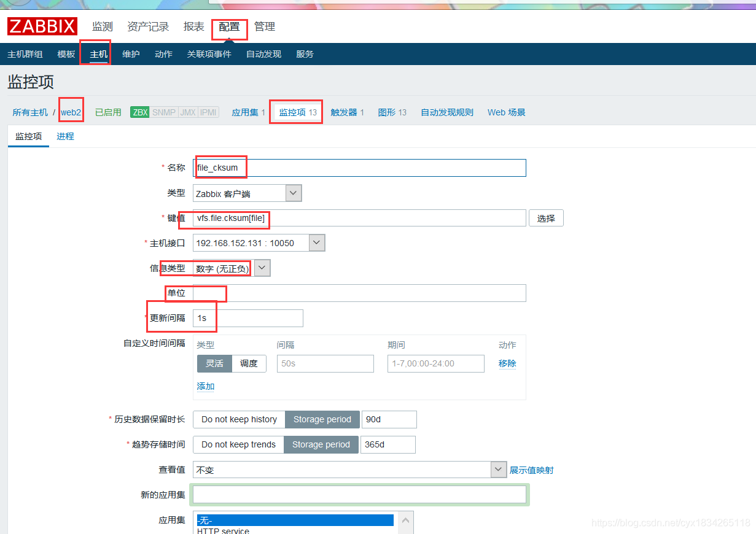Viewport: 756px width, 534px height.
Task: Focus trends period field 365d
Action: click(x=388, y=444)
